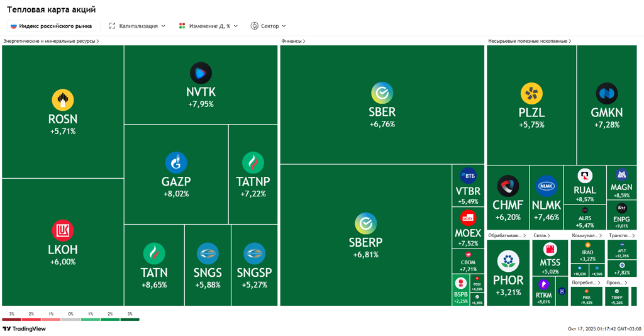The image size is (644, 336).
Task: Expand the Энергетические и минеральные ресурсы sector
Action: coord(51,41)
